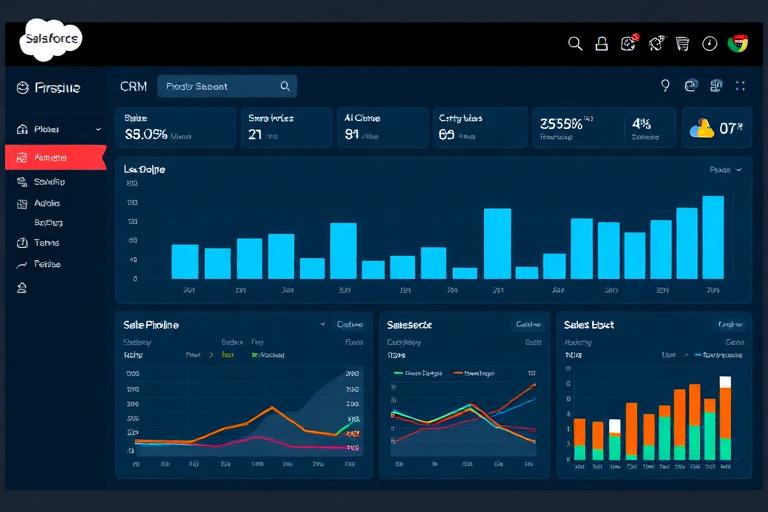Click the button in Salesorbe panel header
Viewport: 768px width, 512px height.
click(x=528, y=324)
